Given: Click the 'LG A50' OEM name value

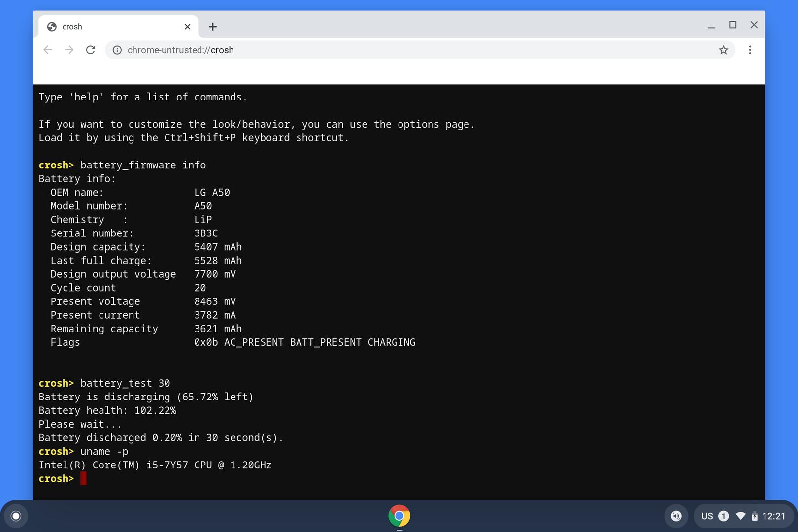Looking at the screenshot, I should pos(212,192).
